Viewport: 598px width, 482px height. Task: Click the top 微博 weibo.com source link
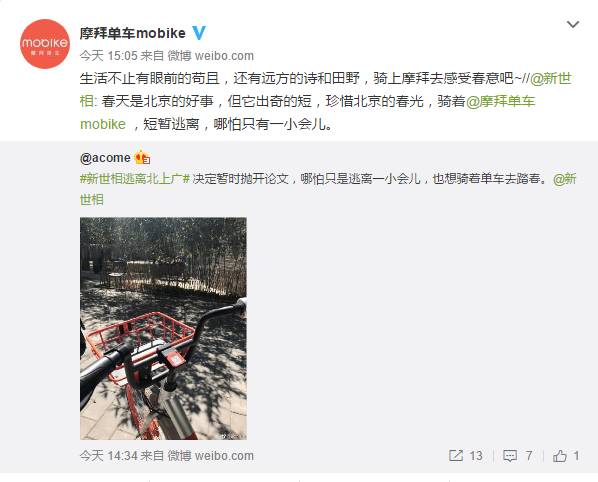click(211, 56)
